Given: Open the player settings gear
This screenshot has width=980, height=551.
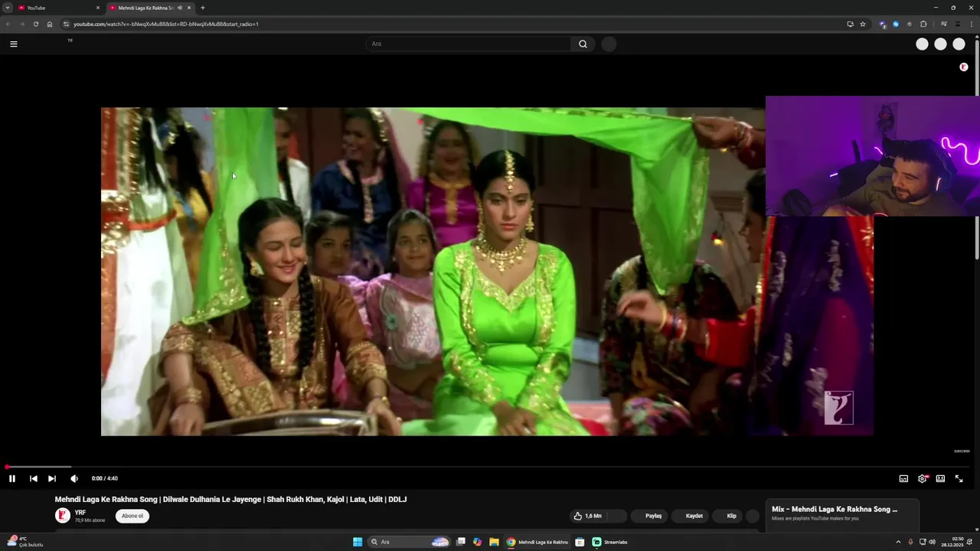Looking at the screenshot, I should tap(923, 478).
